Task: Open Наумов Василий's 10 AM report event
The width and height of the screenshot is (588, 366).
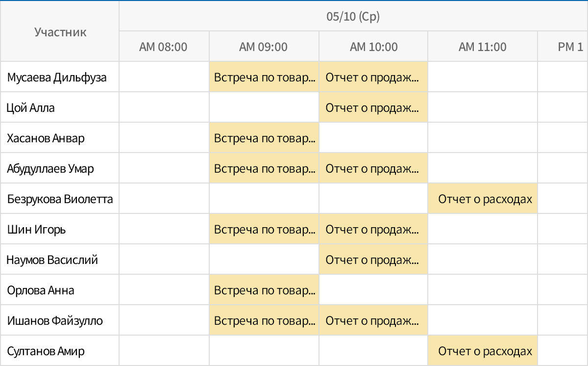Action: pyautogui.click(x=373, y=259)
